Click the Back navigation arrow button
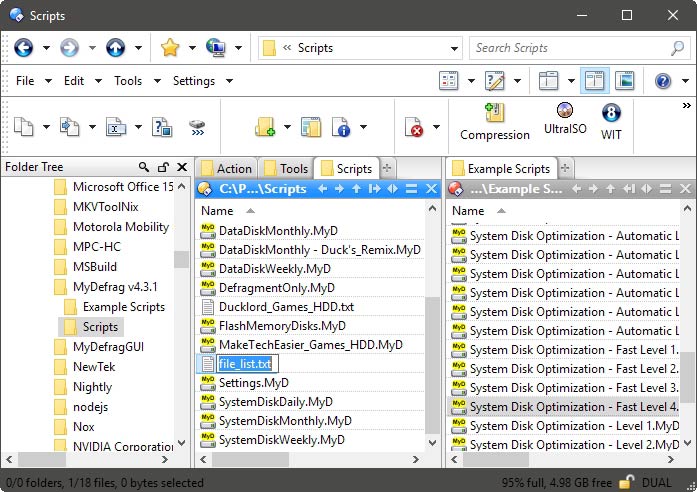The image size is (697, 492). click(23, 48)
